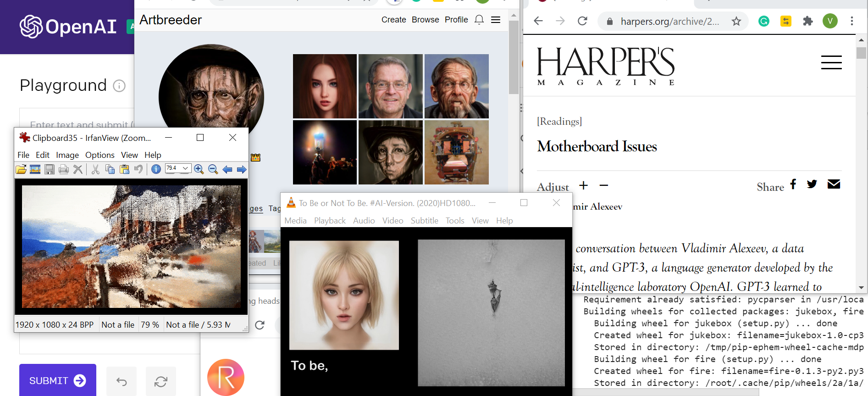Screen dimensions: 868x396
Task: Open the View menu in IrfanView
Action: [x=129, y=155]
